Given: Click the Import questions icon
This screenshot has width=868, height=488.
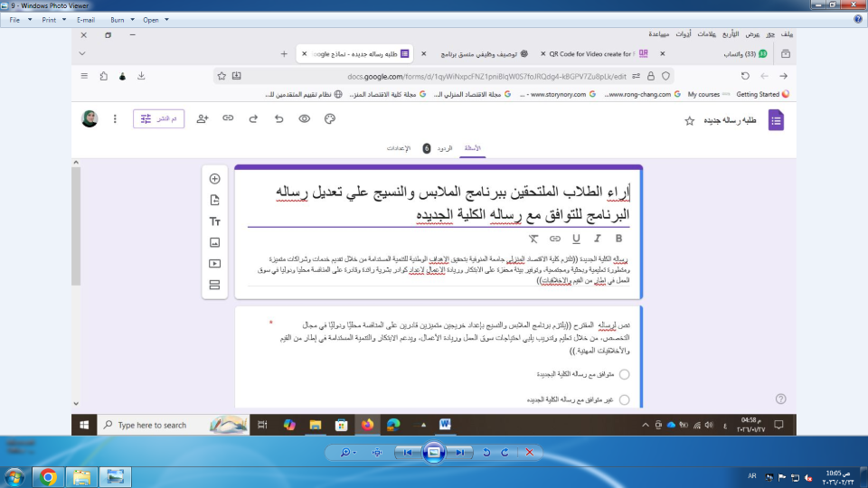Looking at the screenshot, I should click(x=214, y=201).
